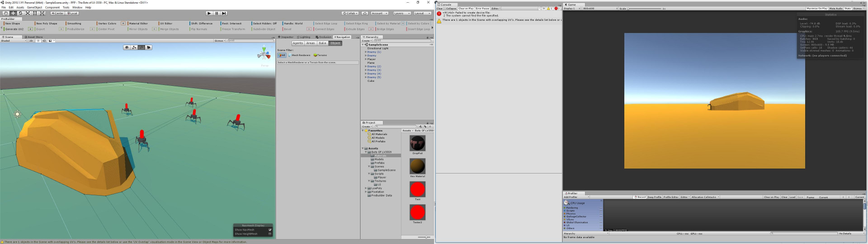Open the cloud services panel
Screen dimensions: 868x244
pyautogui.click(x=365, y=13)
